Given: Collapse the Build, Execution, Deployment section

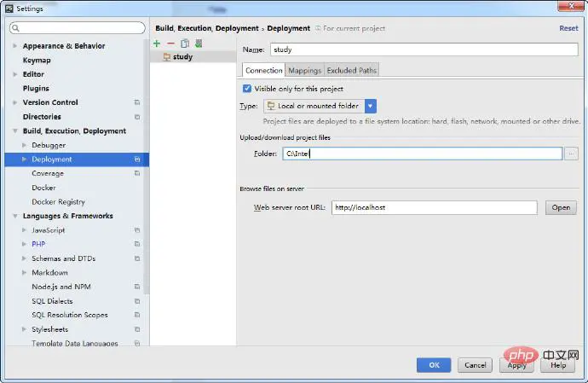Looking at the screenshot, I should point(15,131).
